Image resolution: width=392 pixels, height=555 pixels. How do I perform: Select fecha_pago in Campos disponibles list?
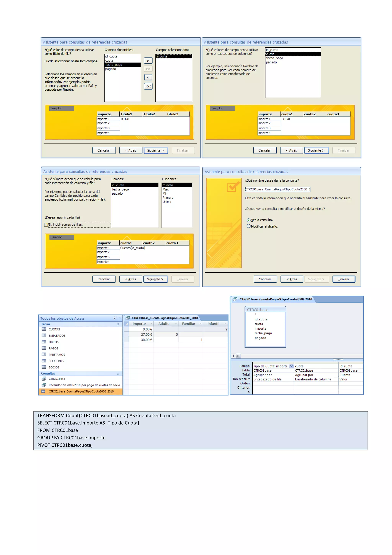[x=122, y=65]
